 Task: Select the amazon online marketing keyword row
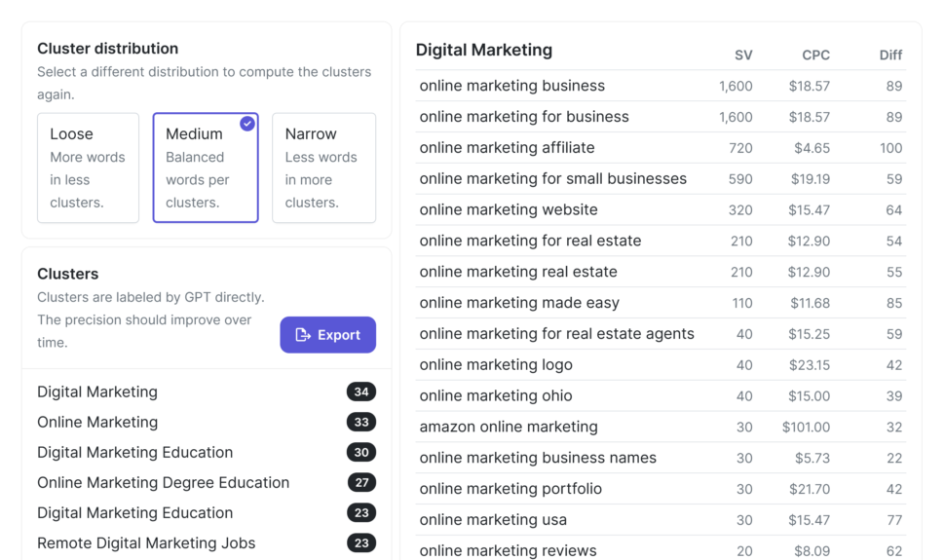point(661,427)
